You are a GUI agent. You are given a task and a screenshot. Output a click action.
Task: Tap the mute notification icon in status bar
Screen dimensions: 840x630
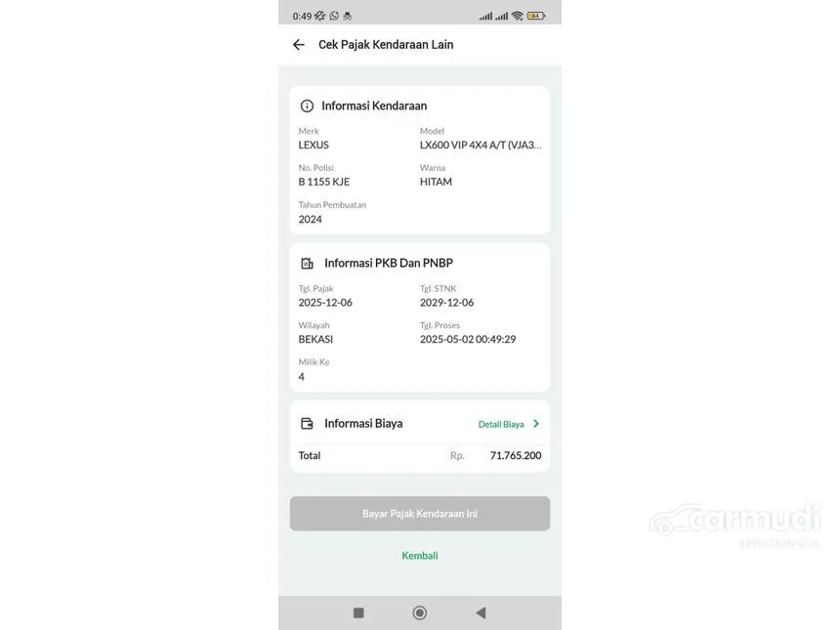(319, 16)
